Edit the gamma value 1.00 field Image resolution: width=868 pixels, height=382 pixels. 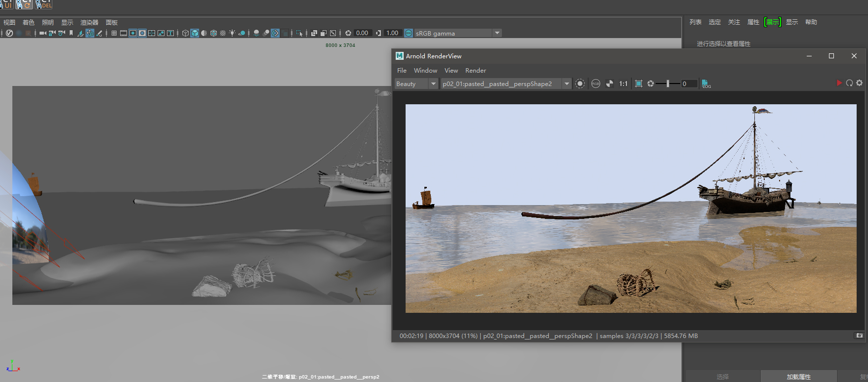click(x=393, y=33)
